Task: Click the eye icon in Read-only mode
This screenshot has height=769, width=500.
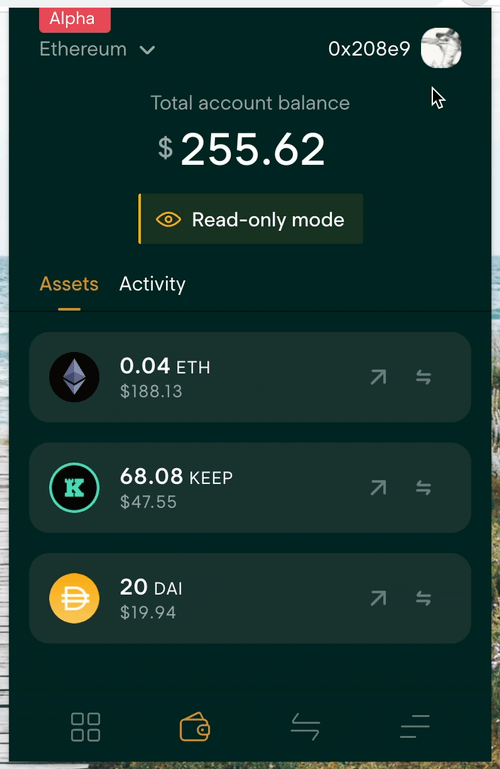Action: click(x=168, y=219)
